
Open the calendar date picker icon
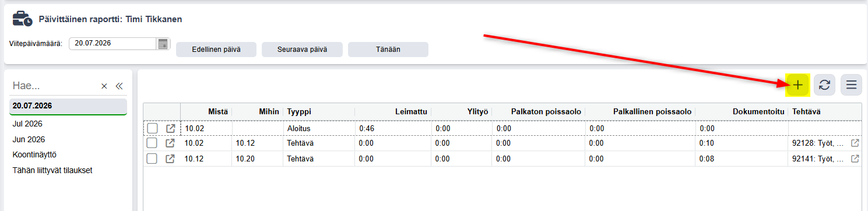(163, 44)
